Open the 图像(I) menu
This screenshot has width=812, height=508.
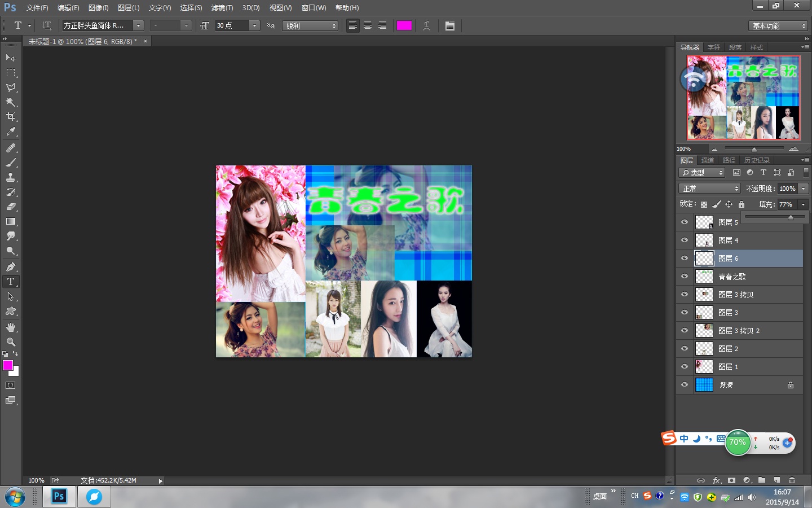99,8
